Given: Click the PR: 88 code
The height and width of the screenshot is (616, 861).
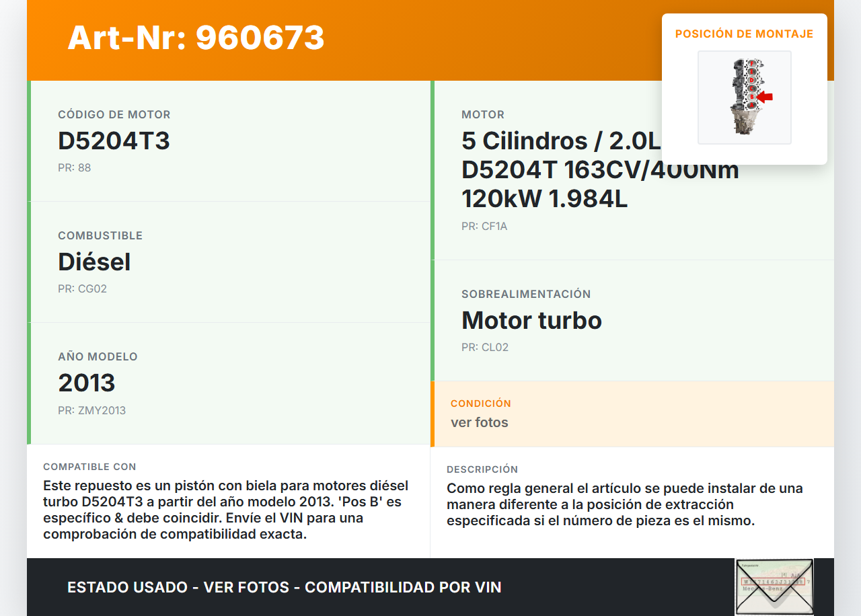Looking at the screenshot, I should (x=74, y=167).
